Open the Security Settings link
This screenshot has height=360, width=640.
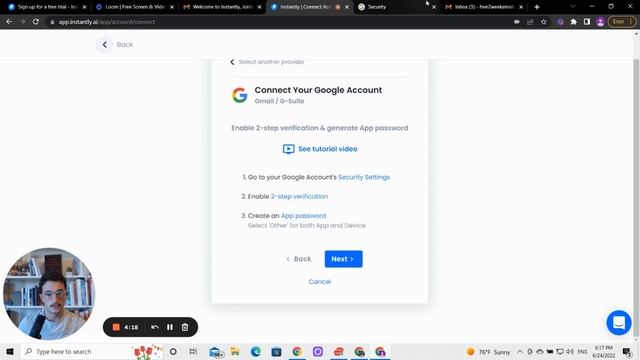pyautogui.click(x=364, y=177)
